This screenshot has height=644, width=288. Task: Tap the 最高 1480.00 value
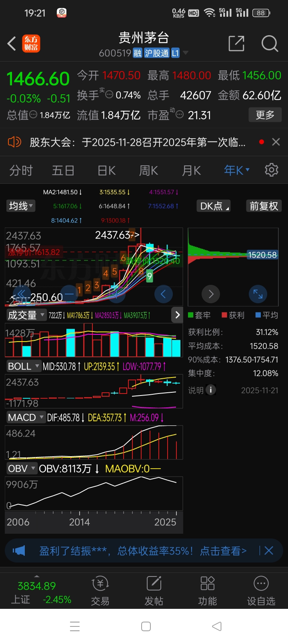point(192,75)
